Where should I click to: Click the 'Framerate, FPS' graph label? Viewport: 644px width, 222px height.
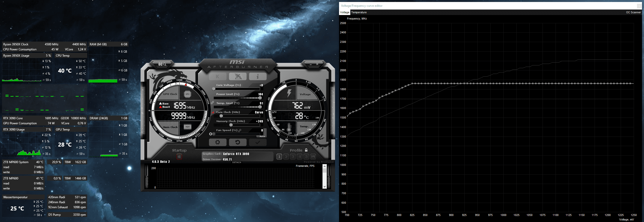(305, 166)
